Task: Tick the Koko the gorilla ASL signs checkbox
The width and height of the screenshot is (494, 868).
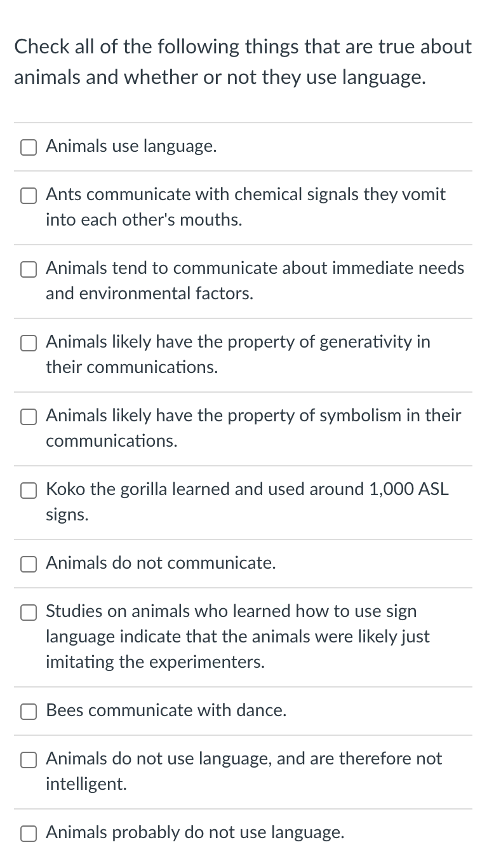Action: 29,491
